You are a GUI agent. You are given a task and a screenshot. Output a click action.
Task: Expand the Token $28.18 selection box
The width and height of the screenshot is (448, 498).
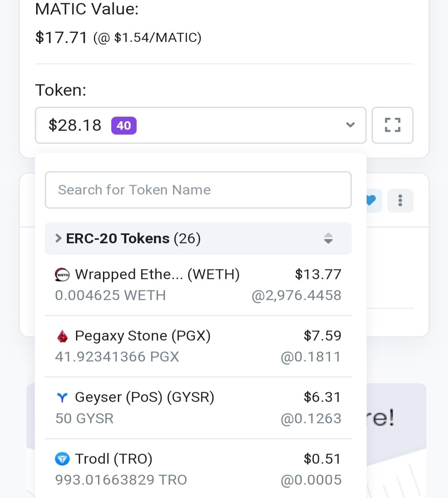coord(201,125)
